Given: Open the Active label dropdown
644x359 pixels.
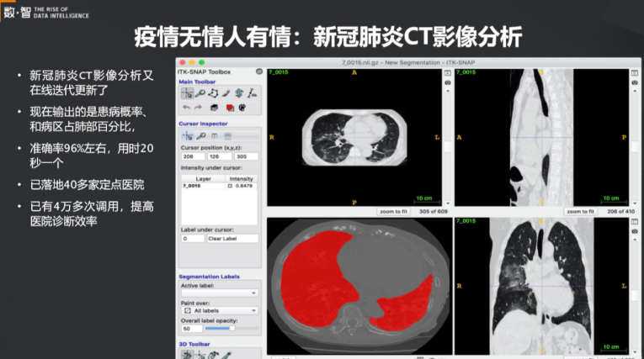Looking at the screenshot, I should click(220, 293).
